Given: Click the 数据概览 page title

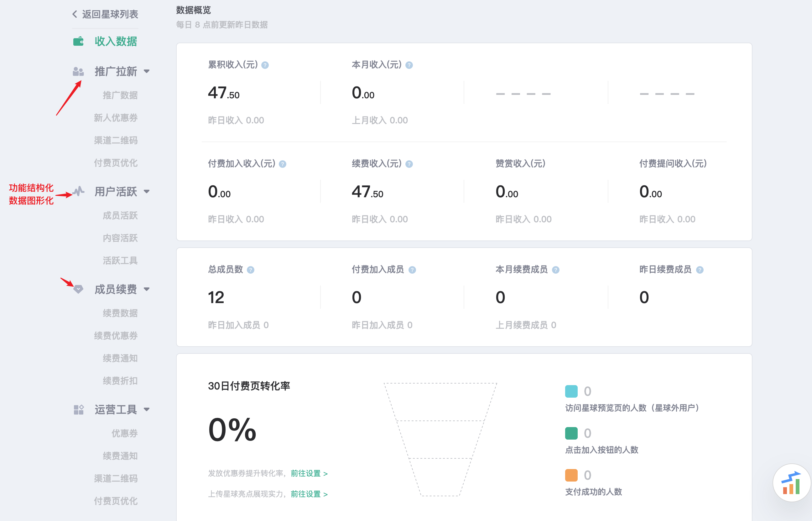Looking at the screenshot, I should click(193, 10).
